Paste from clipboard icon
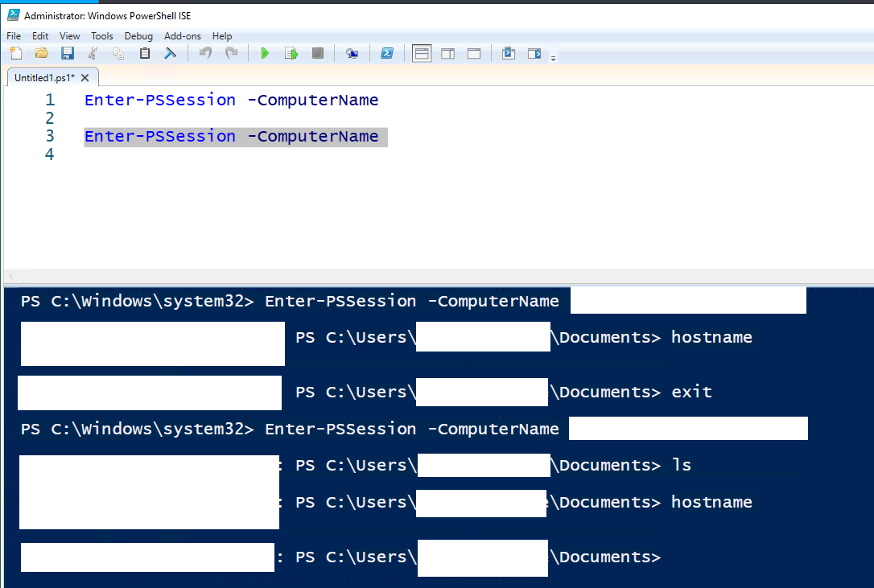 click(144, 54)
